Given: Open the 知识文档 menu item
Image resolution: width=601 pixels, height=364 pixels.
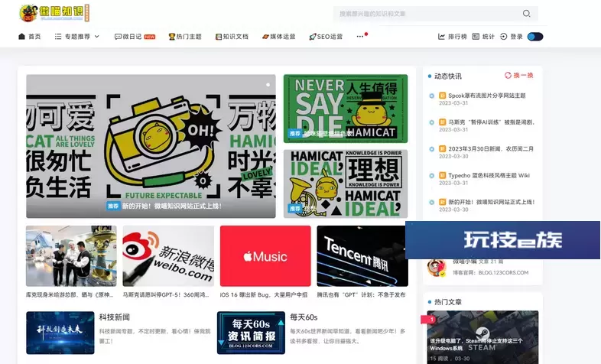Looking at the screenshot, I should tap(236, 37).
